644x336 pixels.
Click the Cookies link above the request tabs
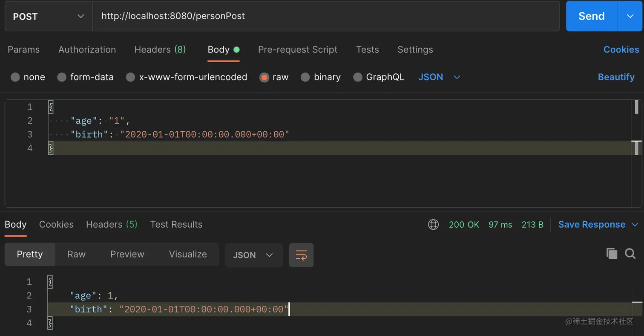pyautogui.click(x=621, y=49)
